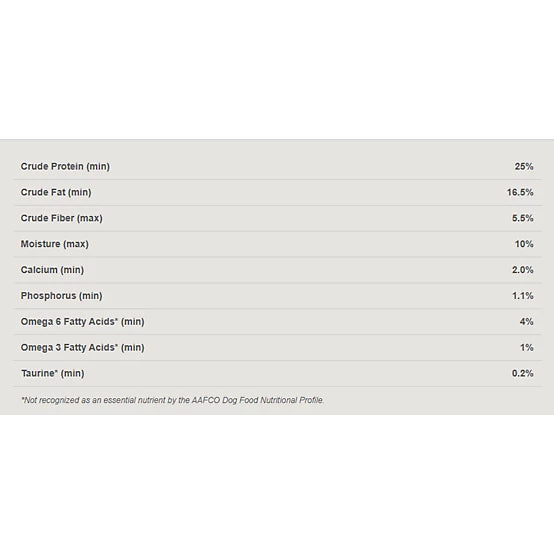The image size is (554, 554).
Task: Select the 1.1% phosphorus value
Action: click(523, 296)
